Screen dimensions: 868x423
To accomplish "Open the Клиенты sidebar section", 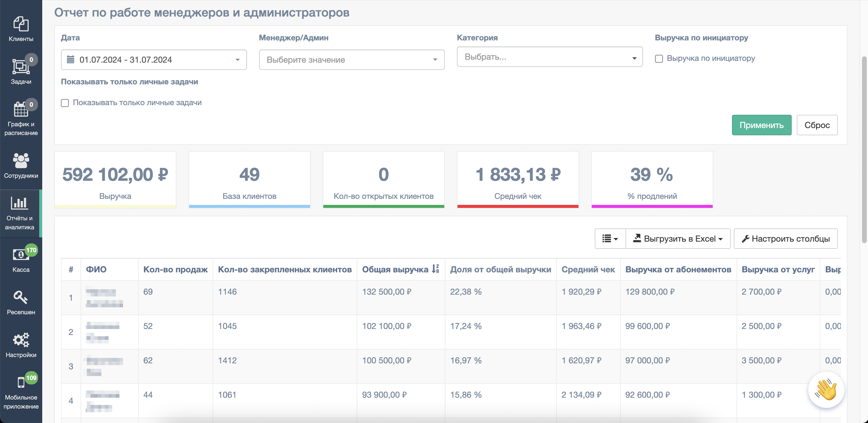I will (21, 29).
